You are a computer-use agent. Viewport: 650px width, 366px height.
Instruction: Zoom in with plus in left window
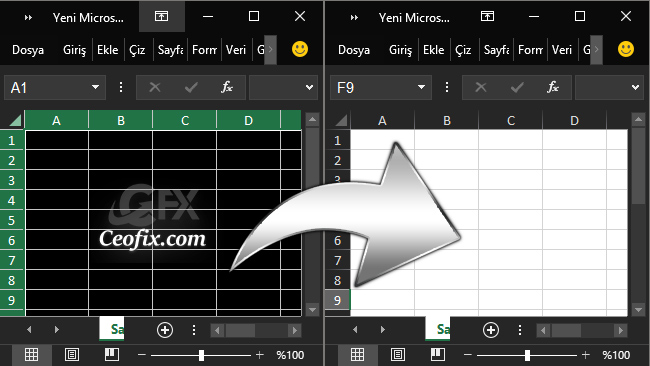click(260, 355)
